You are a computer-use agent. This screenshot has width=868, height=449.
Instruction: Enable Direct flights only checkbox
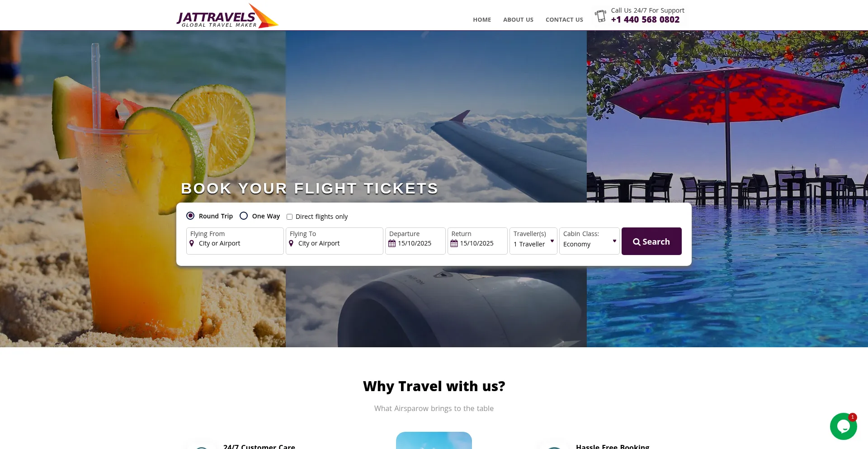tap(290, 217)
